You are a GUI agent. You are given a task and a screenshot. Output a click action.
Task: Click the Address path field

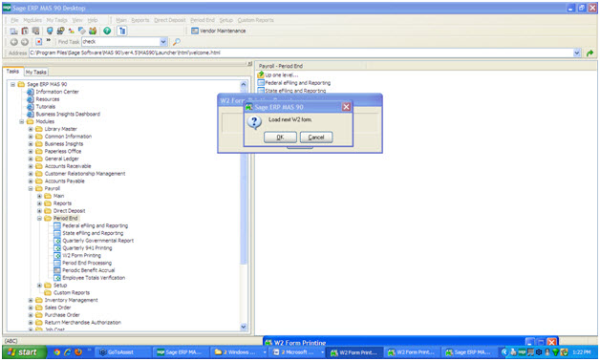click(x=301, y=53)
